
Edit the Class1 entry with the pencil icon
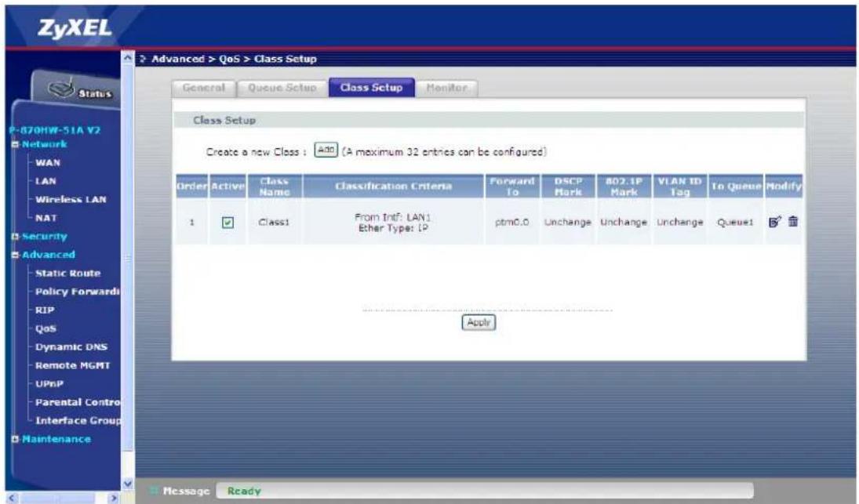774,222
